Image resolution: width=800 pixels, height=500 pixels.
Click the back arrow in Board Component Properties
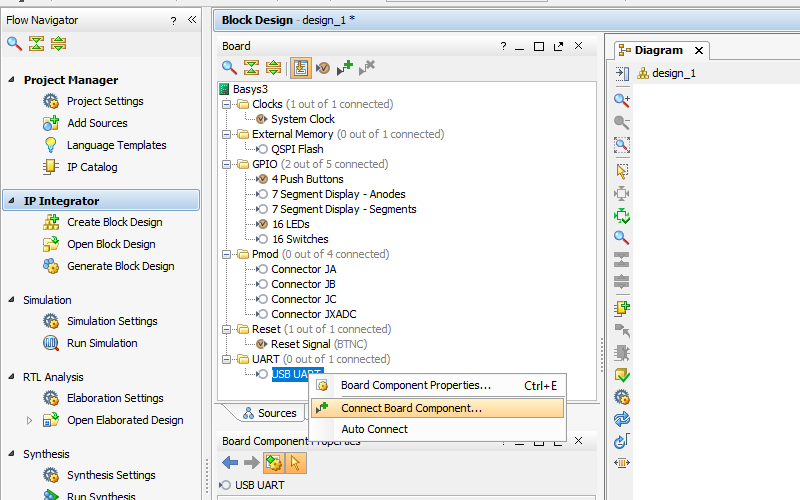coord(230,463)
